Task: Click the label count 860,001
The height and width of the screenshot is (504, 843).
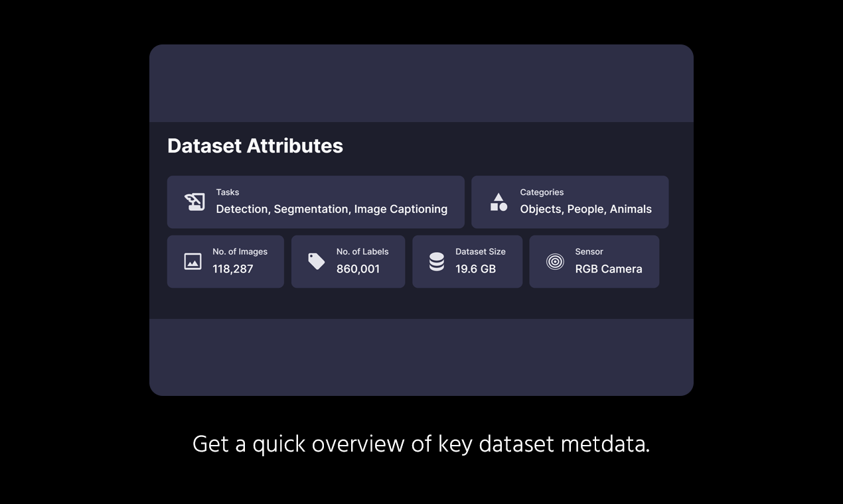Action: click(358, 269)
